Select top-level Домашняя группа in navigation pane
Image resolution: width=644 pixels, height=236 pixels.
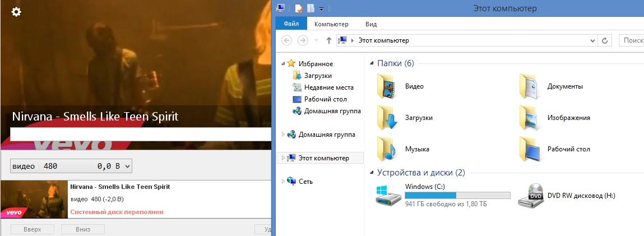(x=327, y=135)
